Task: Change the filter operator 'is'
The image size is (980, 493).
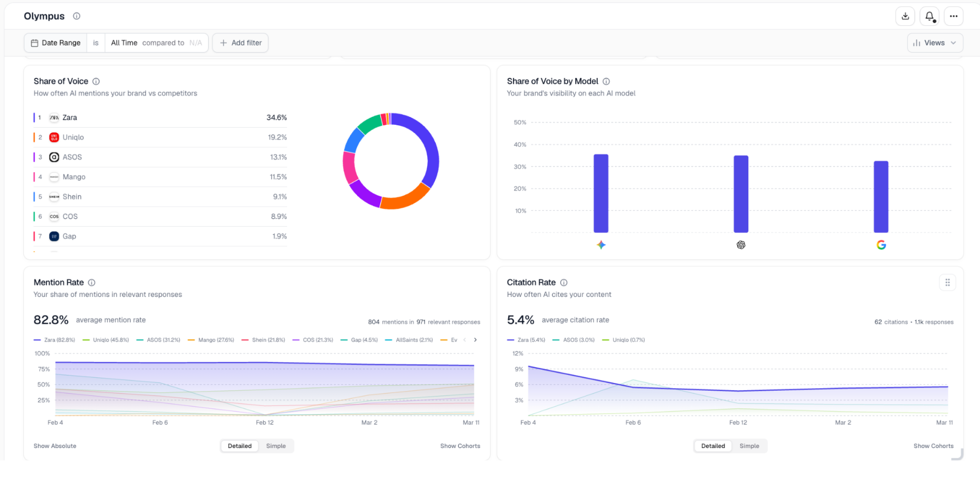Action: pos(96,43)
